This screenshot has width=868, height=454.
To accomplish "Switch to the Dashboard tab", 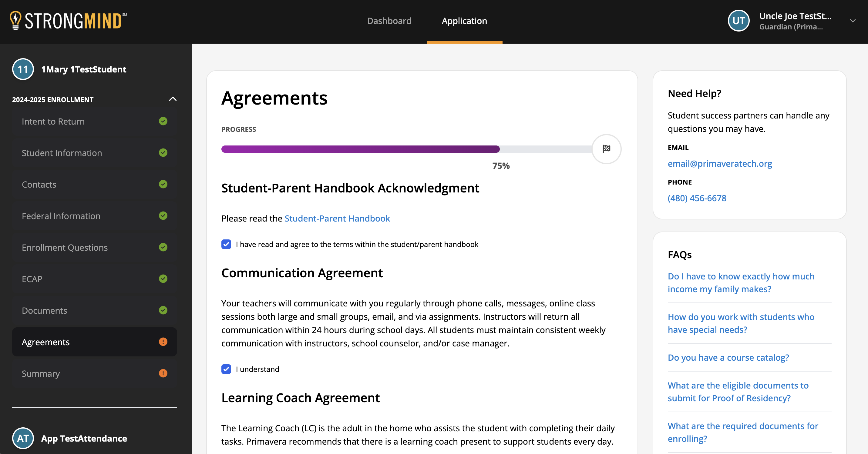I will [389, 21].
